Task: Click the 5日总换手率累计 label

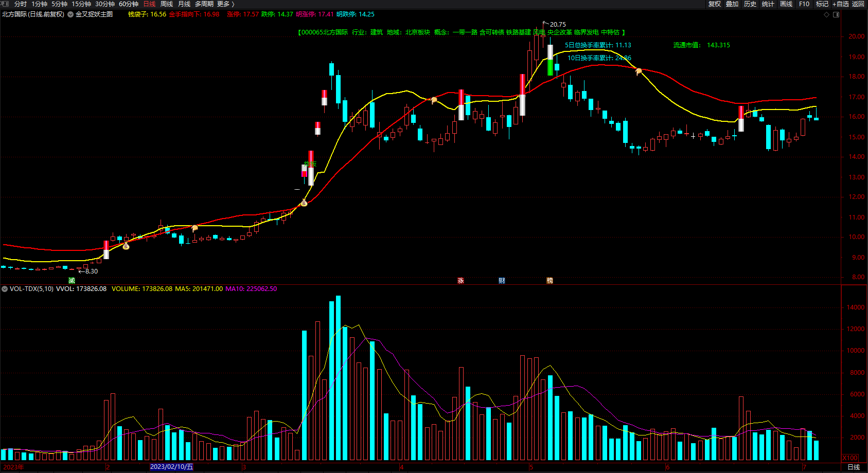Action: pyautogui.click(x=598, y=45)
